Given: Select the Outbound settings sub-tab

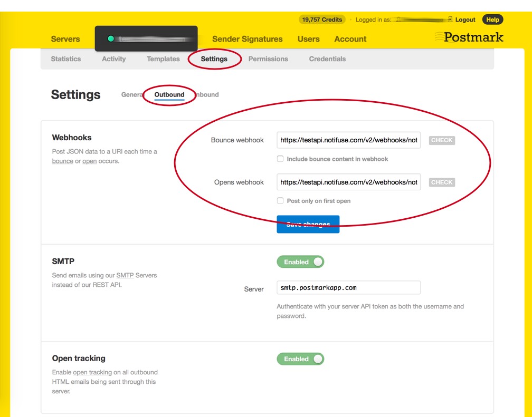Looking at the screenshot, I should pyautogui.click(x=169, y=94).
